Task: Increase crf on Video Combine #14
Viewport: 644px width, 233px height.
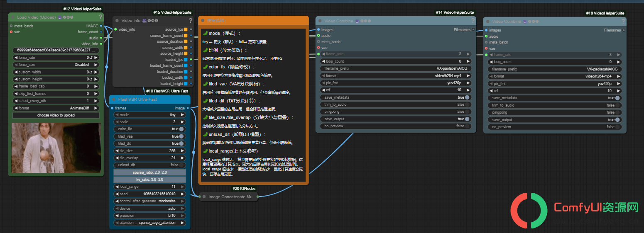Action: pos(469,90)
